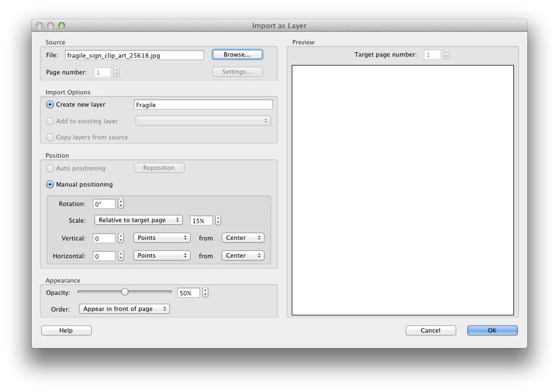This screenshot has height=392, width=559.
Task: Open the Vertical from Center dropdown
Action: (x=243, y=238)
